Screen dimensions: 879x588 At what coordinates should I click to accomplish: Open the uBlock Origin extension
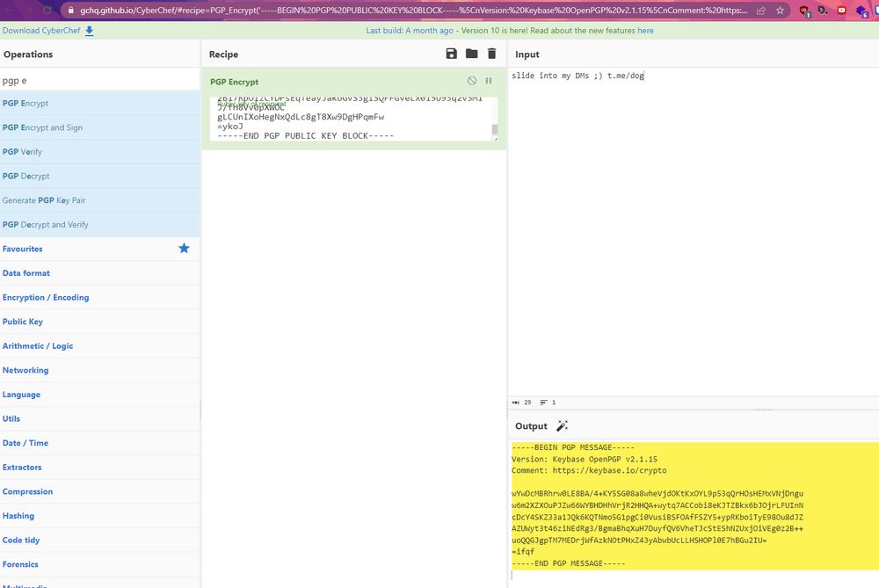pos(804,11)
